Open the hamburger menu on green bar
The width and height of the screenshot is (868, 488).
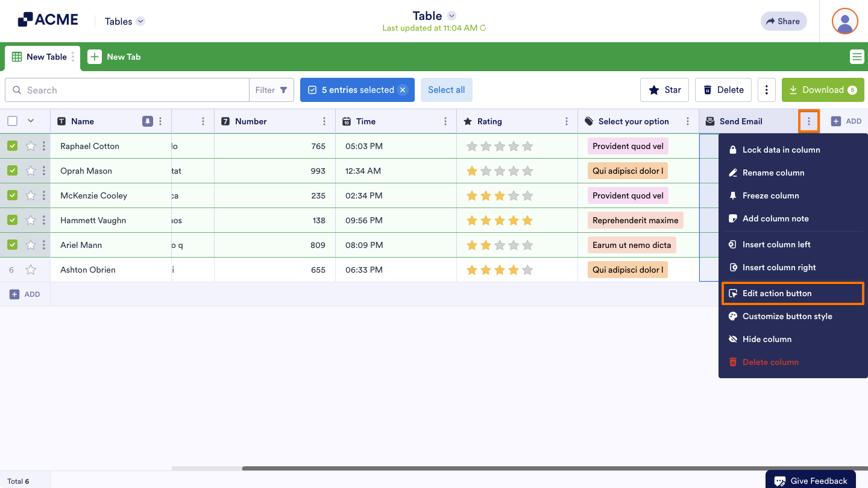click(x=857, y=57)
